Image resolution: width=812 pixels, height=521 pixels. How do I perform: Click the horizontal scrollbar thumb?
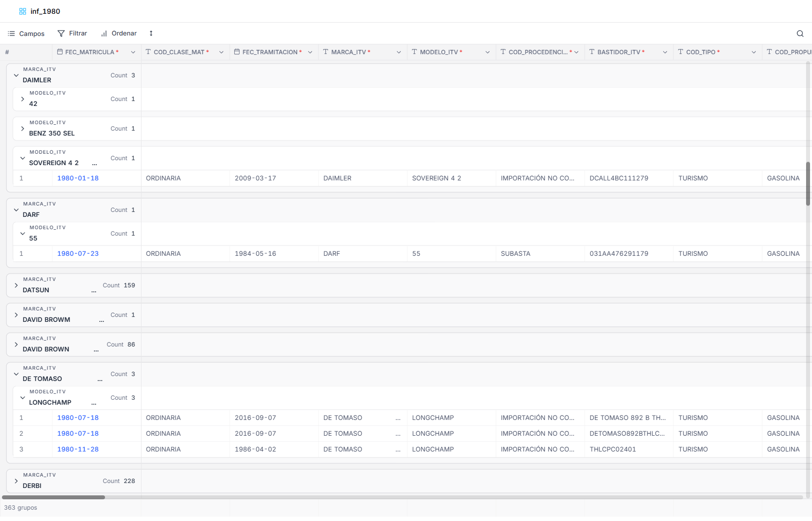tap(53, 497)
